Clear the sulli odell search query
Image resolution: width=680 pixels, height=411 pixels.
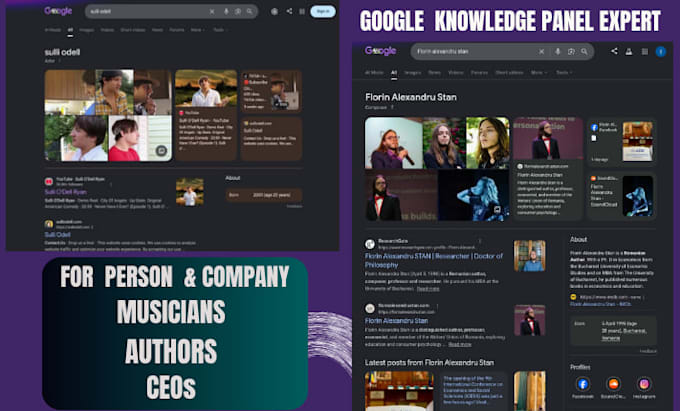click(212, 12)
